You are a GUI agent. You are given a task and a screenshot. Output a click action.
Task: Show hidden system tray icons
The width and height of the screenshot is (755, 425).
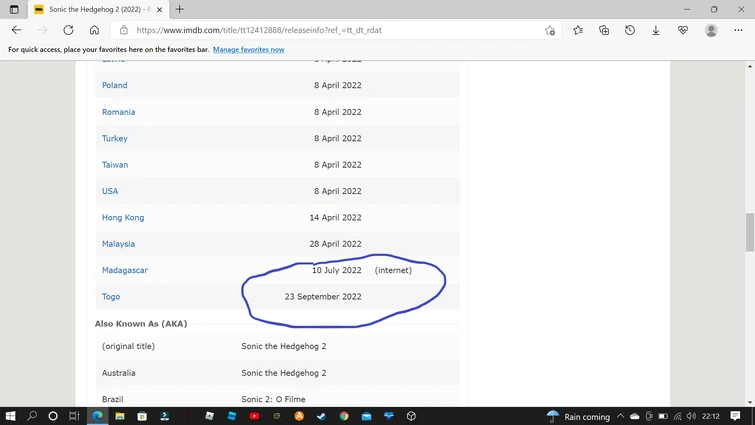coord(620,416)
